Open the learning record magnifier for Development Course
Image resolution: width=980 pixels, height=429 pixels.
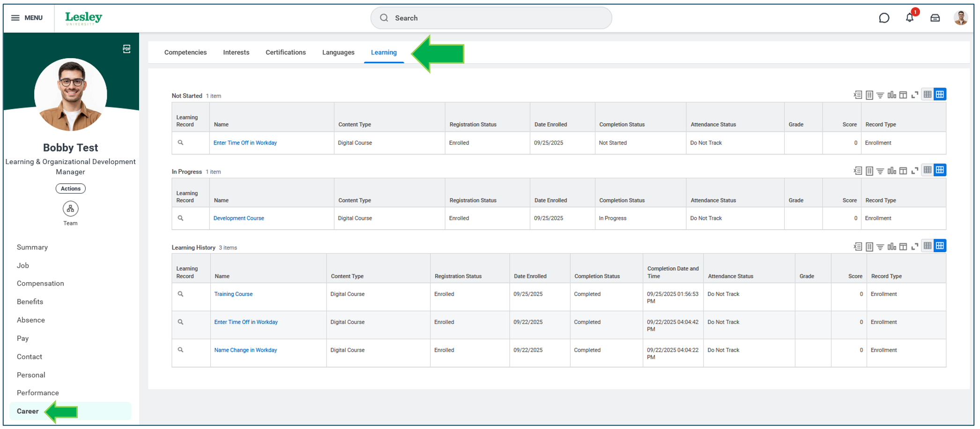tap(180, 218)
